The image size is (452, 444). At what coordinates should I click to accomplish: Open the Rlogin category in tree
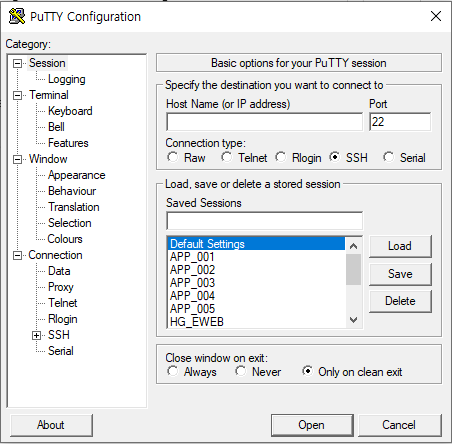63,319
